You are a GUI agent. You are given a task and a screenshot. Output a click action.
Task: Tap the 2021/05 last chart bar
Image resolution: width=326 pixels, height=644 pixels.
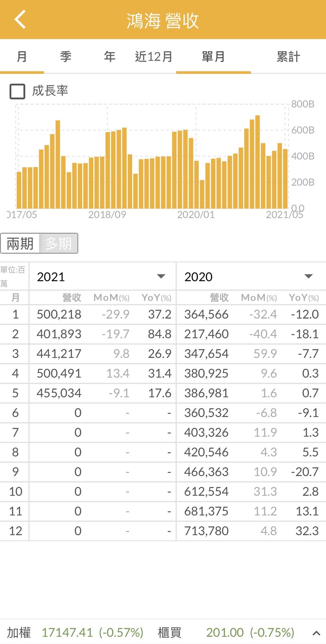coord(285,179)
